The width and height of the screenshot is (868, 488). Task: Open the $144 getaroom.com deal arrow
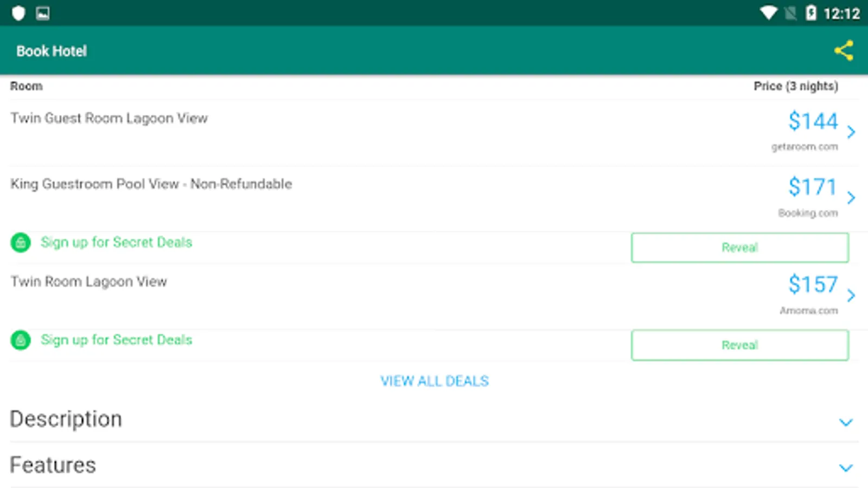pyautogui.click(x=851, y=132)
